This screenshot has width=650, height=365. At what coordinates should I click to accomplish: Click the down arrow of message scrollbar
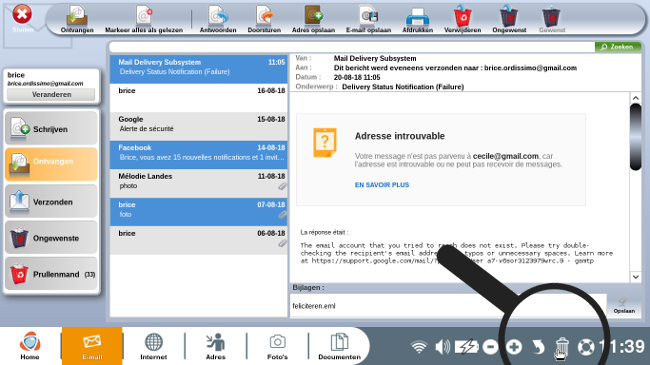tap(635, 277)
